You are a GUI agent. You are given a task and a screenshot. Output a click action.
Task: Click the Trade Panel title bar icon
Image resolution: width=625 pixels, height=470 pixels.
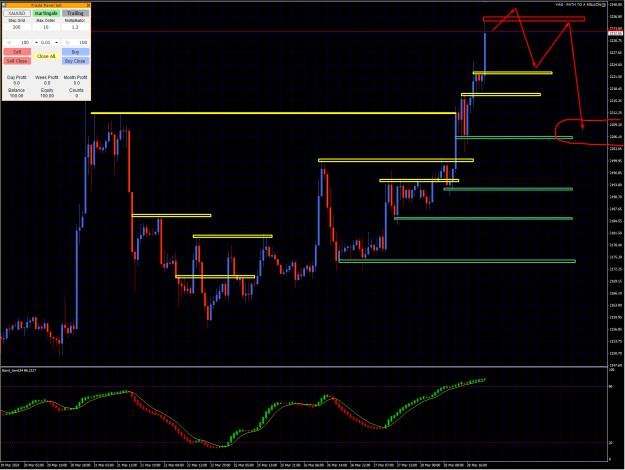[x=5, y=6]
